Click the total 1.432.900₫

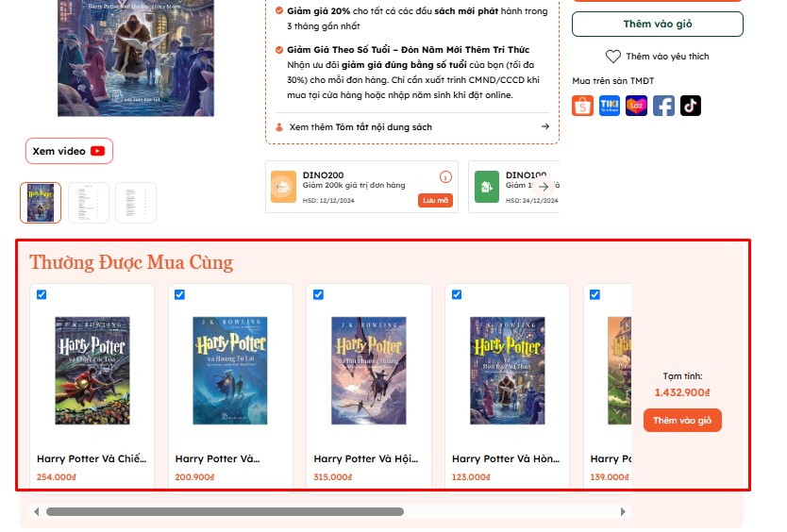[682, 392]
